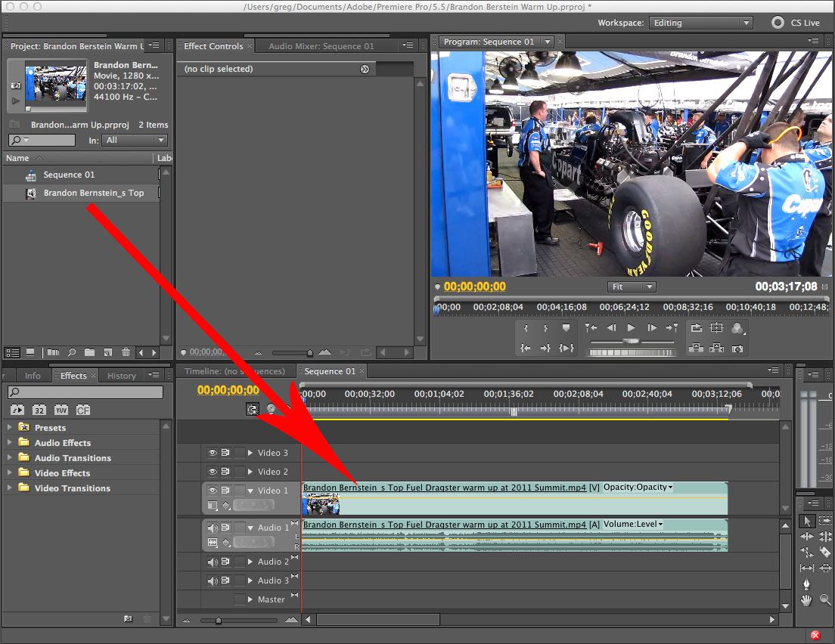Screen dimensions: 835x644
Task: Select the Rate Stretch tool
Action: (x=807, y=553)
